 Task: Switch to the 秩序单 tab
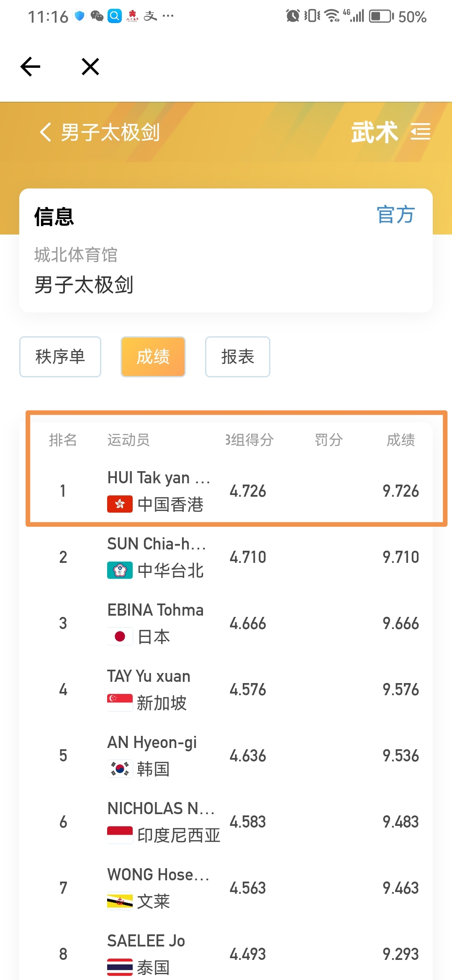(60, 357)
